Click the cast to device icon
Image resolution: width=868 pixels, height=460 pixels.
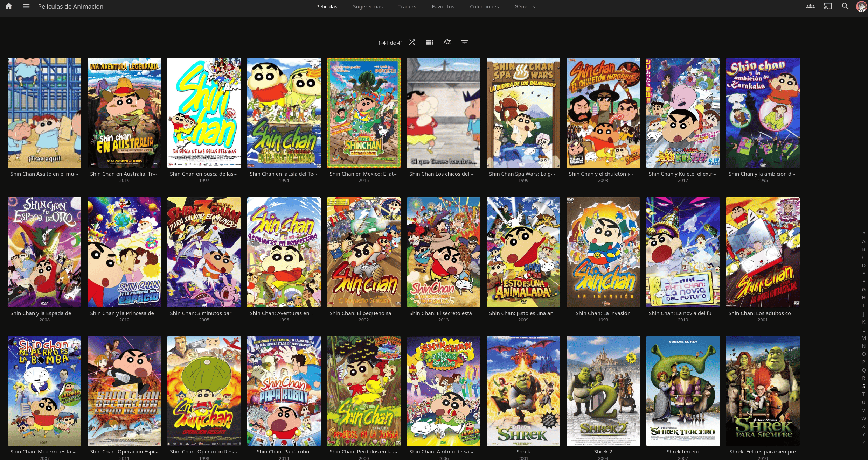[x=828, y=6]
